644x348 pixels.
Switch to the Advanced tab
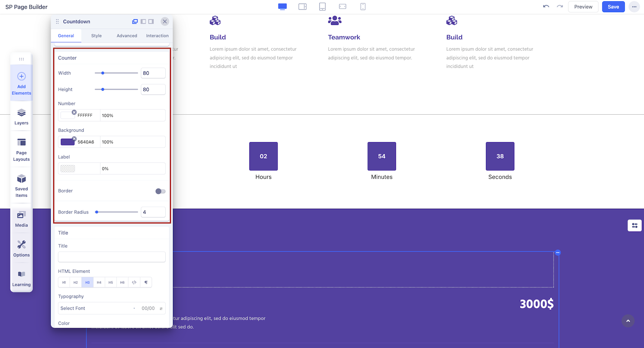click(x=127, y=36)
